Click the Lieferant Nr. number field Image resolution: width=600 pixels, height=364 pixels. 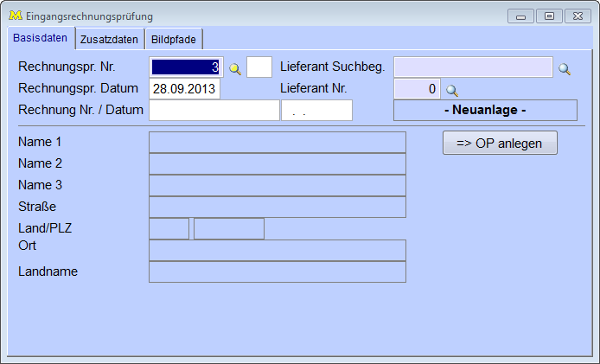417,89
